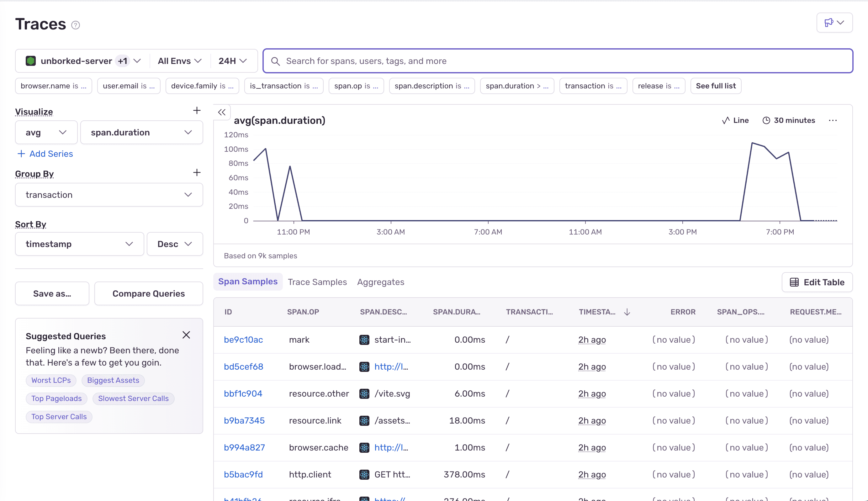
Task: Switch to the Aggregates tab
Action: pyautogui.click(x=381, y=282)
